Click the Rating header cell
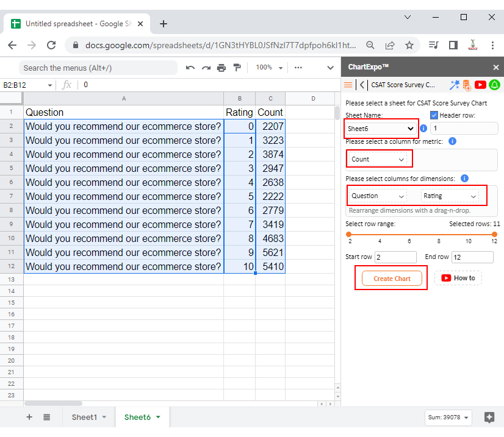 (239, 112)
